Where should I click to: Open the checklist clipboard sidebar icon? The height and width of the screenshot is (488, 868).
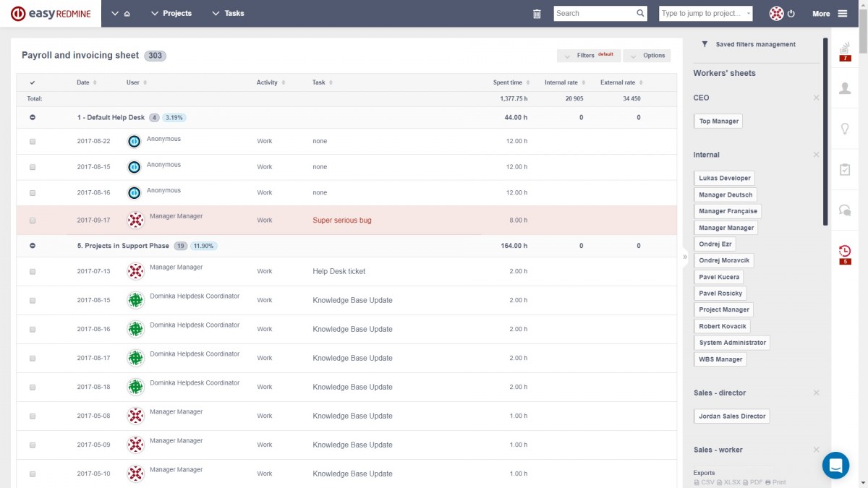[x=844, y=169]
